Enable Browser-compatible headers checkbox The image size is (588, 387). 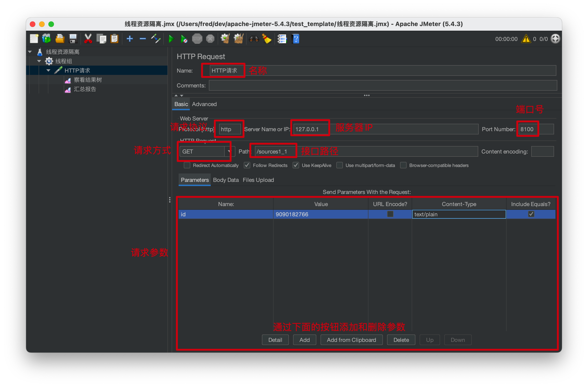[404, 165]
